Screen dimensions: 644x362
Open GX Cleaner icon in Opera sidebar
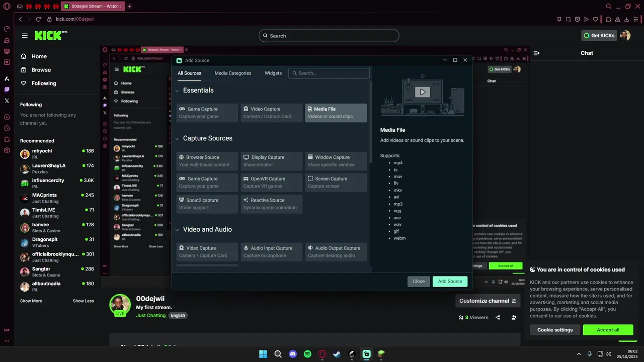7,40
